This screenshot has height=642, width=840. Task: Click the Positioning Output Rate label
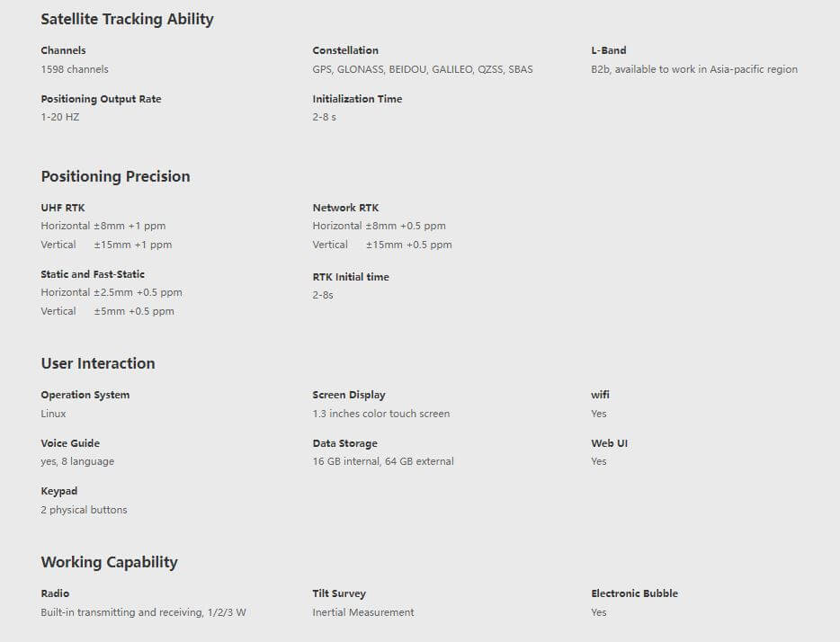tap(101, 99)
